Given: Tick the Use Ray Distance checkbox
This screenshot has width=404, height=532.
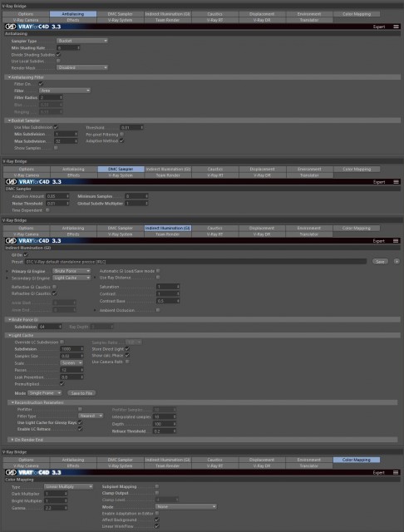Looking at the screenshot, I should [158, 278].
